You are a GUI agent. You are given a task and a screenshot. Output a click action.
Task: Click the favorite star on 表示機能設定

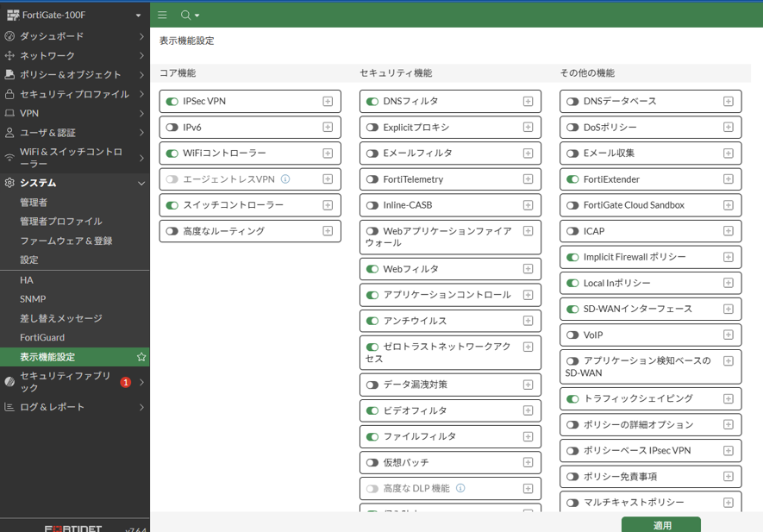[141, 357]
